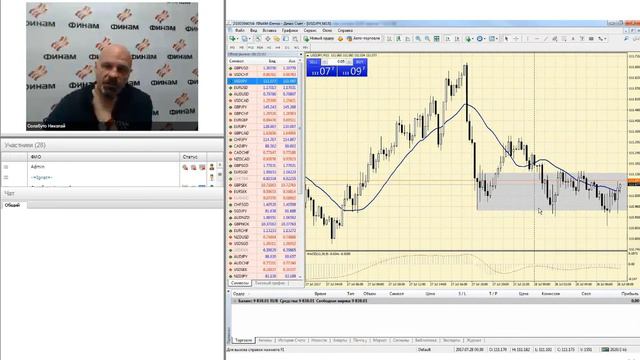
Task: Select the Crosshair tool
Action: [x=516, y=39]
